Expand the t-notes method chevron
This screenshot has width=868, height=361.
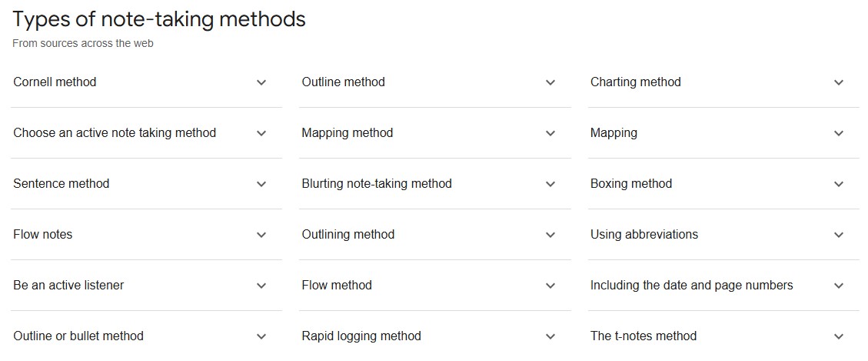pos(839,336)
